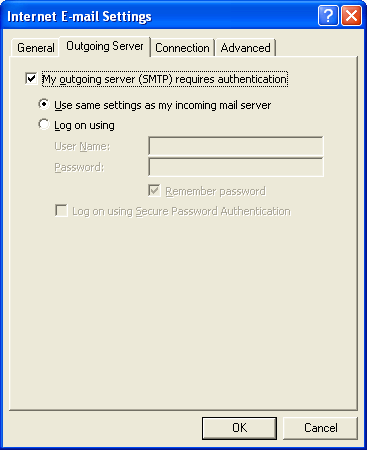Enable Log on using Secure Password Authentication
This screenshot has height=450, width=367.
[x=61, y=211]
